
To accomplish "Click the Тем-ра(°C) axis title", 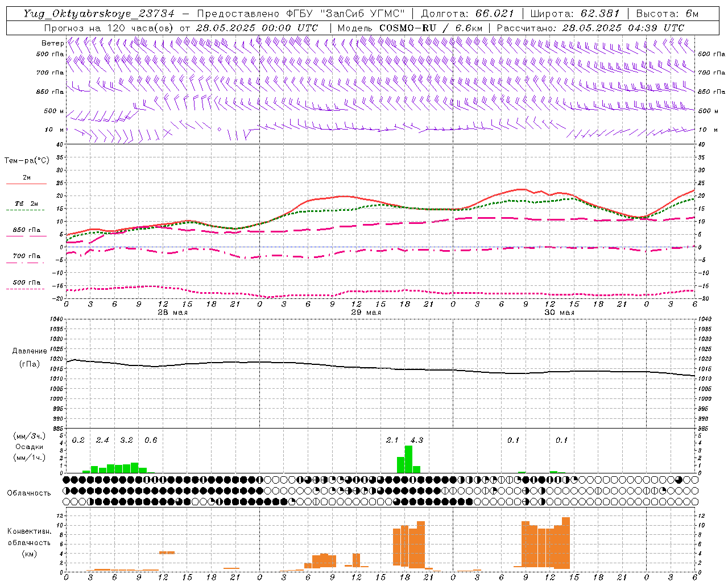I will 27,161.
